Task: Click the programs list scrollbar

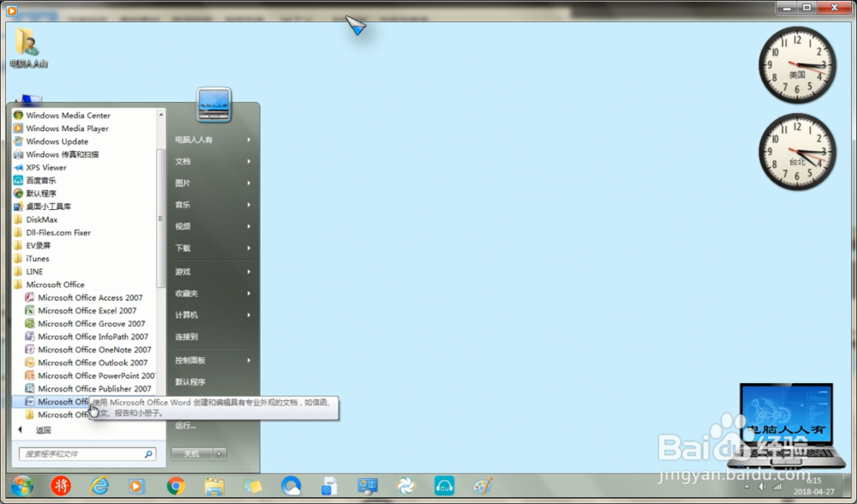Action: (x=161, y=219)
